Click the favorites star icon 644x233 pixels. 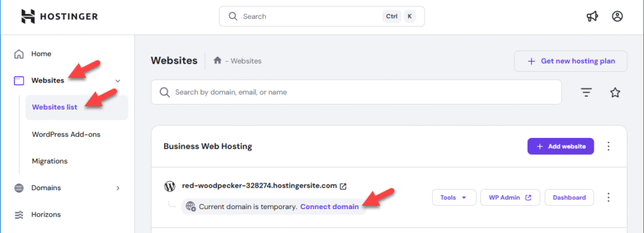(615, 93)
